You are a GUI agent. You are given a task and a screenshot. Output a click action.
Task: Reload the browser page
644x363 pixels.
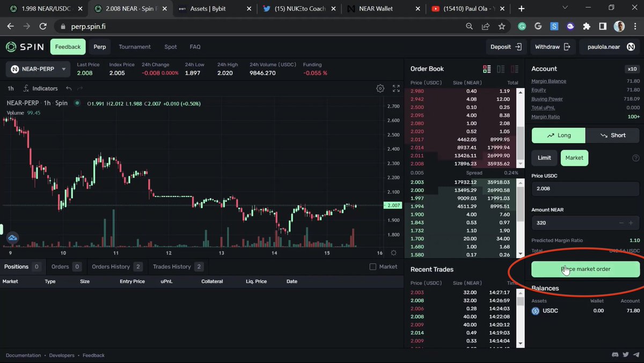[43, 26]
